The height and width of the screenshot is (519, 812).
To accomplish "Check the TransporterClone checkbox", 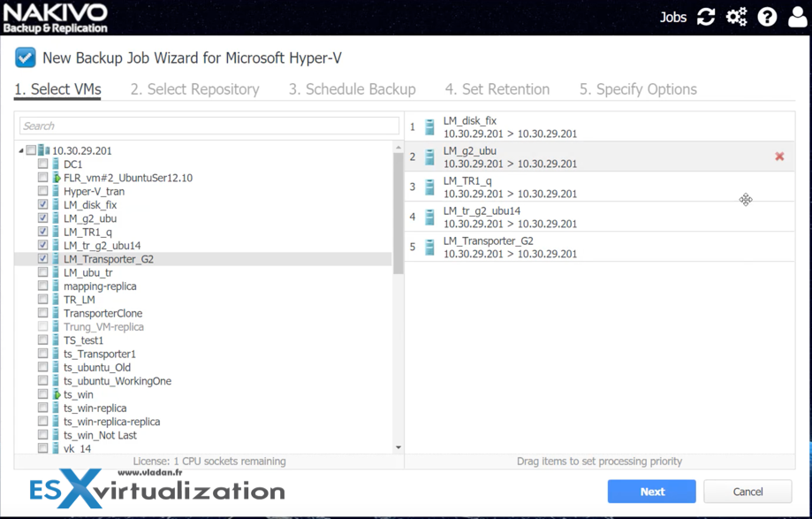I will pyautogui.click(x=43, y=313).
